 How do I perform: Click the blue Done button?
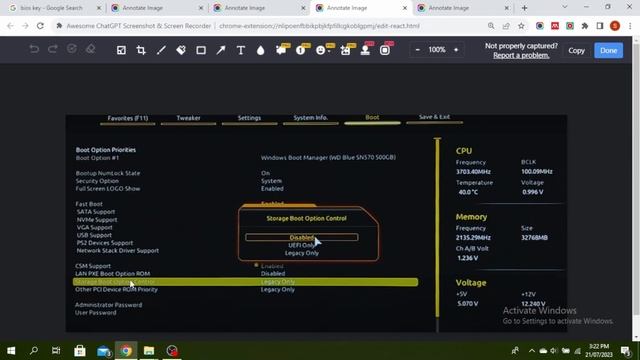(x=608, y=51)
